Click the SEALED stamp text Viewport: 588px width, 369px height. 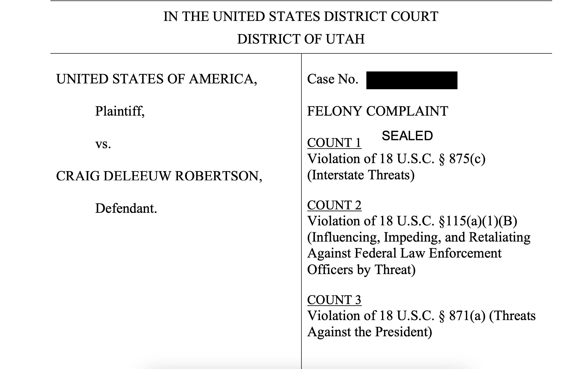[407, 136]
